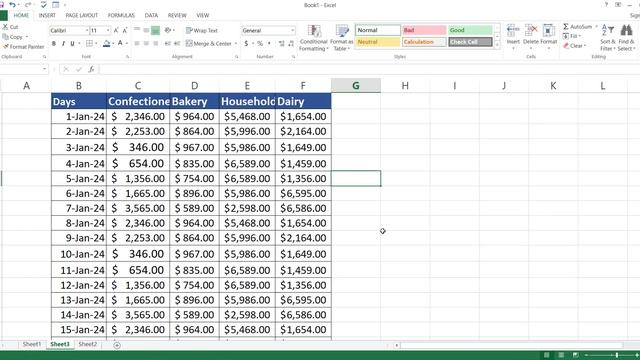Screen dimensions: 640x360
Task: Toggle Italic formatting
Action: [x=63, y=43]
